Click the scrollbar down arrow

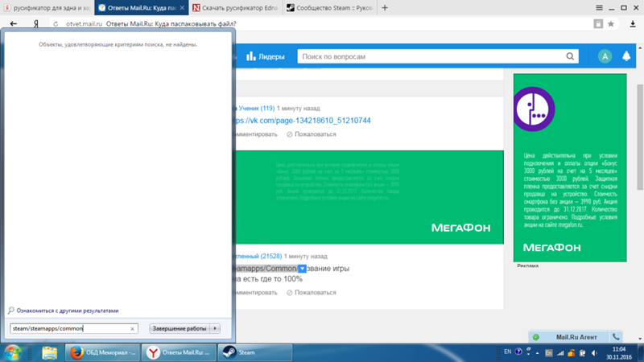[640, 339]
